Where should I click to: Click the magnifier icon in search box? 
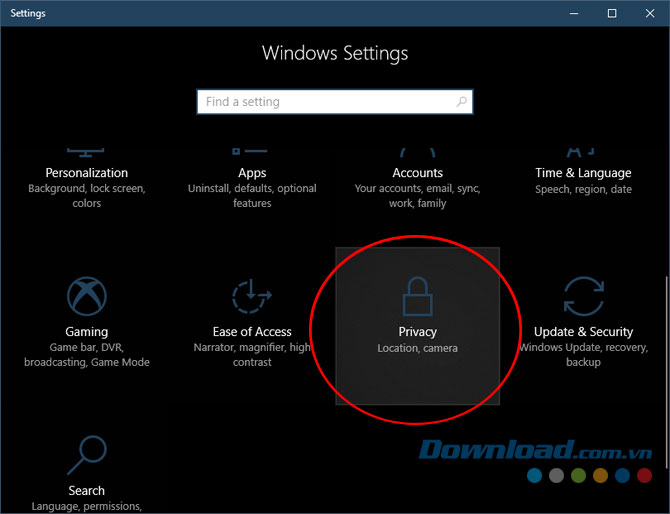tap(461, 102)
